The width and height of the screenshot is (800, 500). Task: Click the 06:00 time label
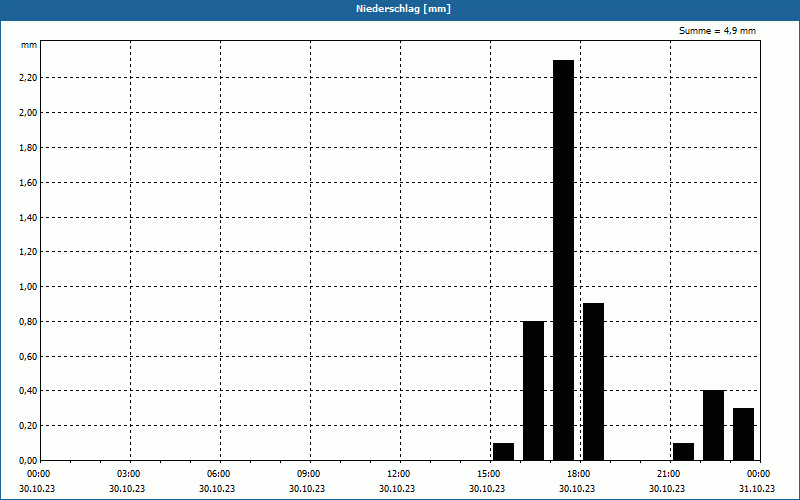click(x=220, y=474)
